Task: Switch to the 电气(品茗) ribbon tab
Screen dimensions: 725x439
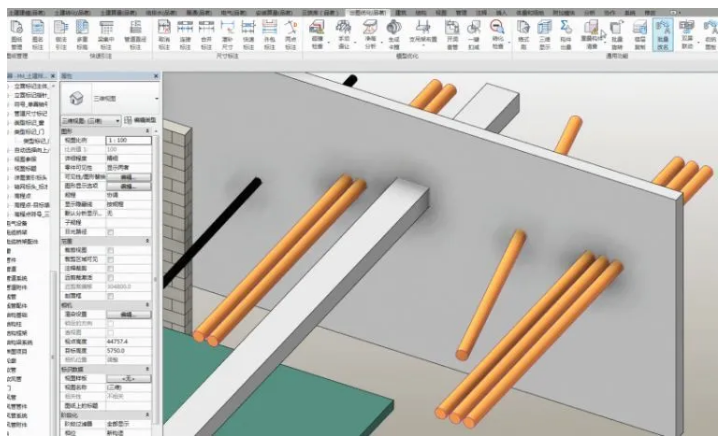Action: point(232,12)
